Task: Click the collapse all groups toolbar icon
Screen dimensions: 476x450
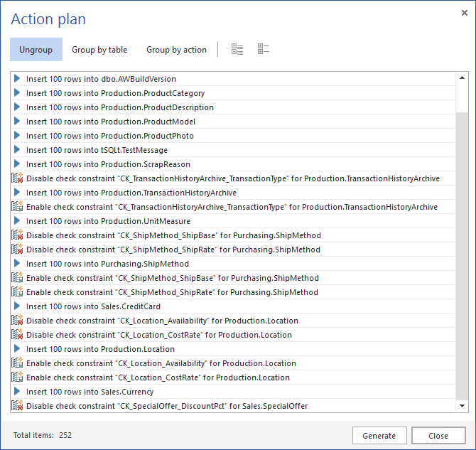Action: [264, 49]
